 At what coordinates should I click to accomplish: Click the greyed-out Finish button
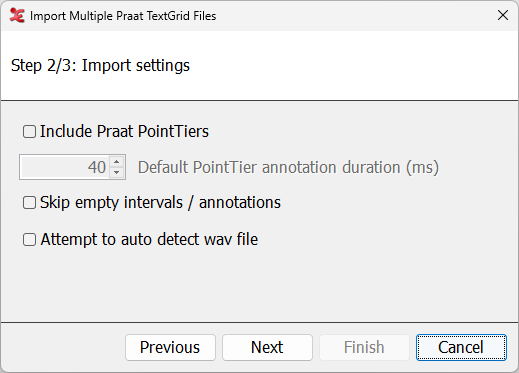point(364,347)
